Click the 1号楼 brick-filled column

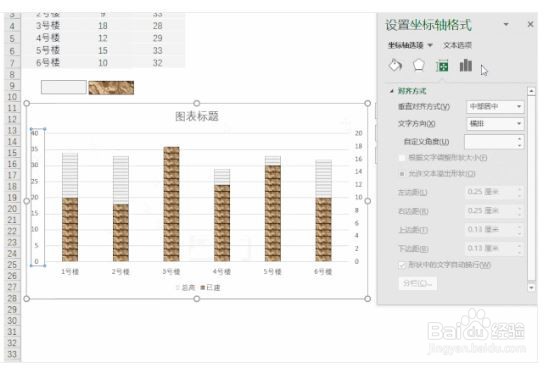click(70, 230)
